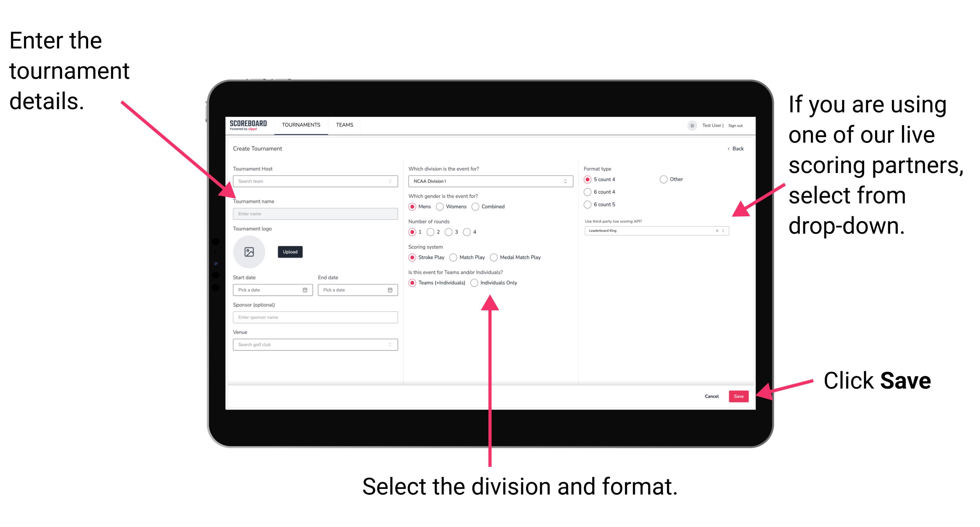Click the image placeholder icon for tournament logo

point(249,252)
